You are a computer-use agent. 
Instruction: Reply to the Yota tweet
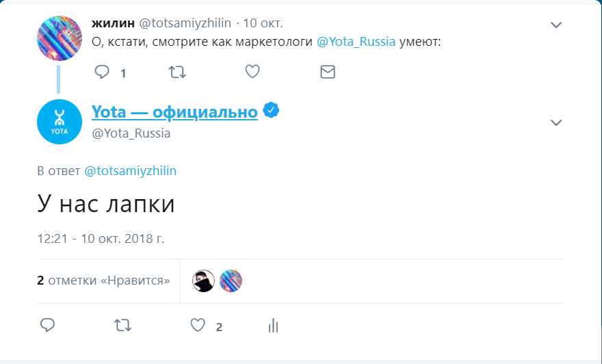[x=47, y=326]
